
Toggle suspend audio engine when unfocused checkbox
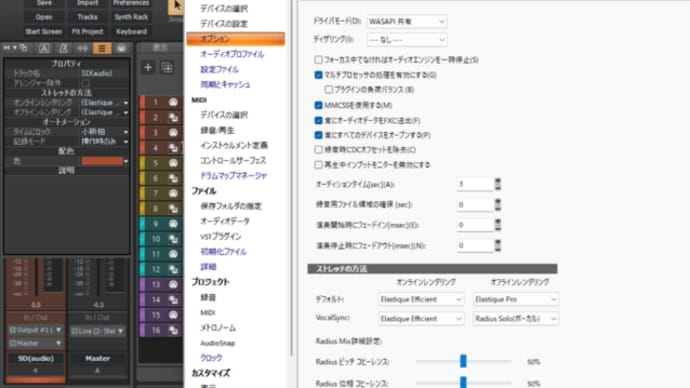tap(319, 59)
